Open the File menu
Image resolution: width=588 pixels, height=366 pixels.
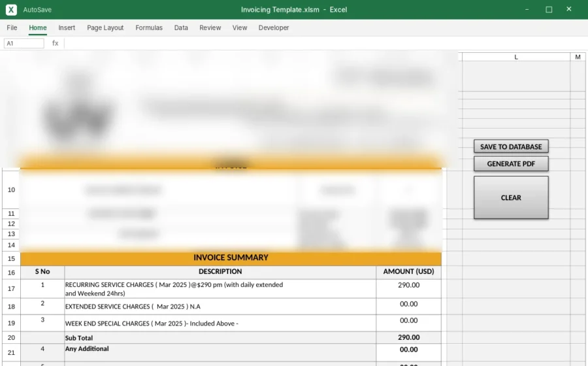coord(12,27)
